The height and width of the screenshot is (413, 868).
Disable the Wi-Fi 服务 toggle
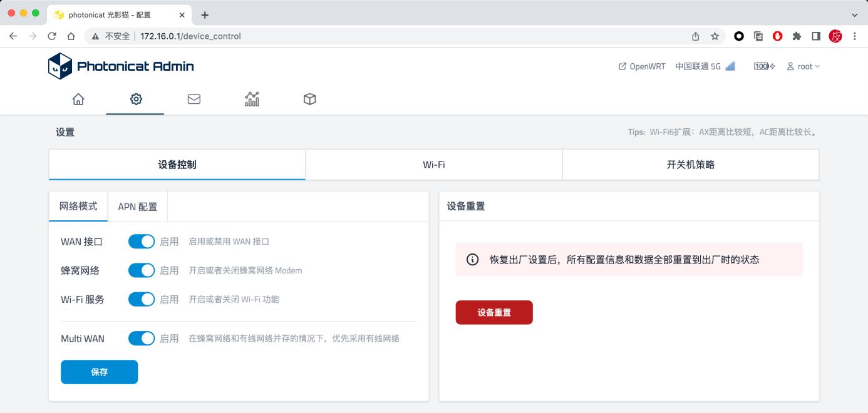(142, 299)
